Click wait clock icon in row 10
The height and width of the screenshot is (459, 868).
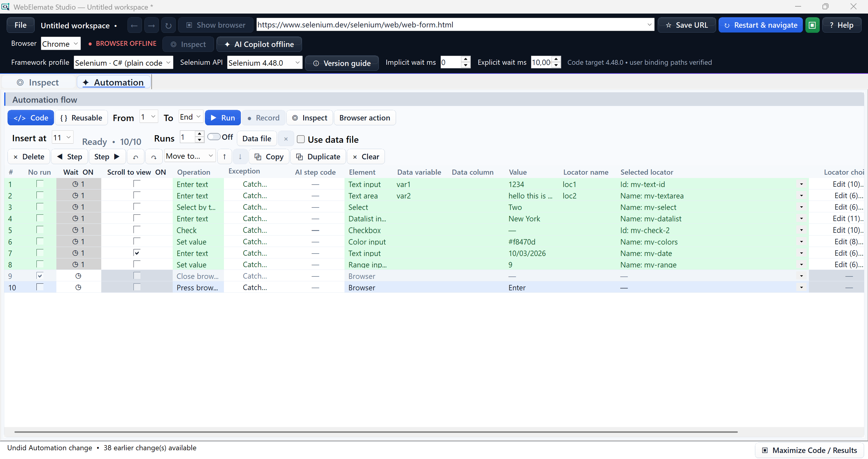[78, 287]
